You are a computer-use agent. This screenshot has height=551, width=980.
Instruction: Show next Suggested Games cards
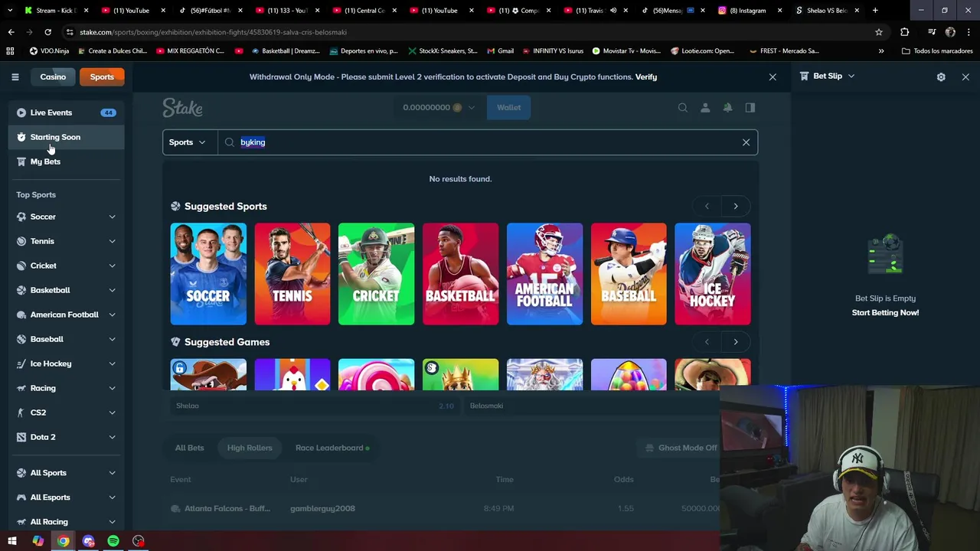[736, 342]
